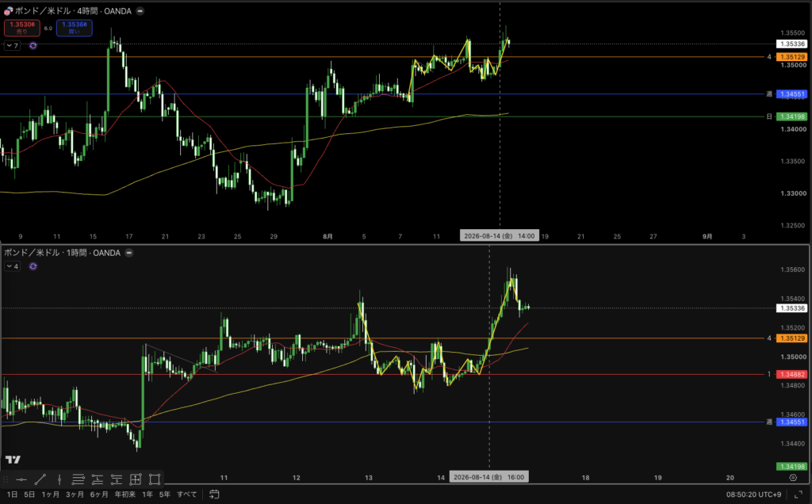The image size is (812, 504).
Task: Grab the favorites toolbar drag handle
Action: click(x=6, y=479)
